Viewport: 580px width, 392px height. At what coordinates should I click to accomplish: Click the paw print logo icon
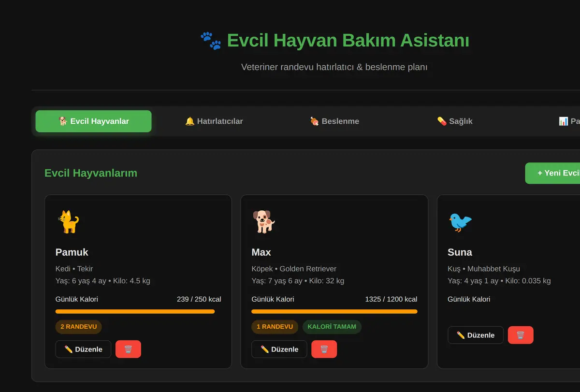(211, 41)
